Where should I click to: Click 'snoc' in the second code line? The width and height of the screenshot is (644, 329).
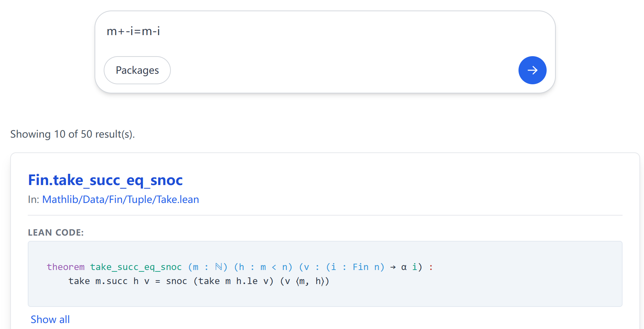(176, 281)
